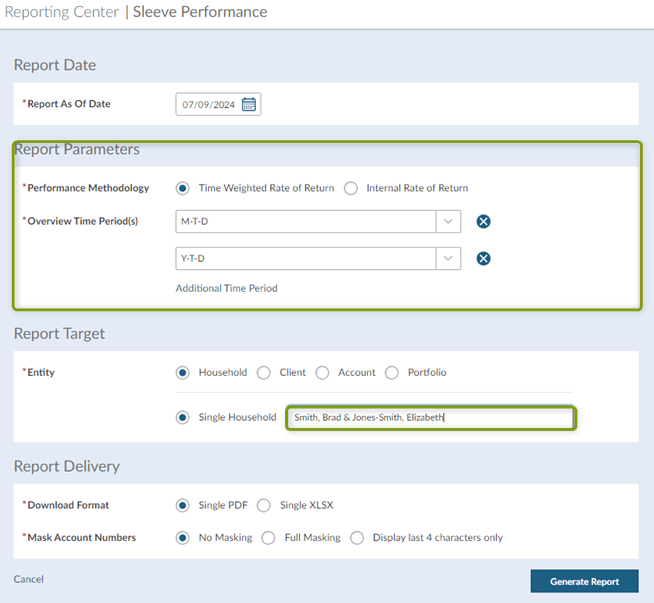This screenshot has height=603, width=654.
Task: Select the Household entity radio button
Action: click(183, 373)
